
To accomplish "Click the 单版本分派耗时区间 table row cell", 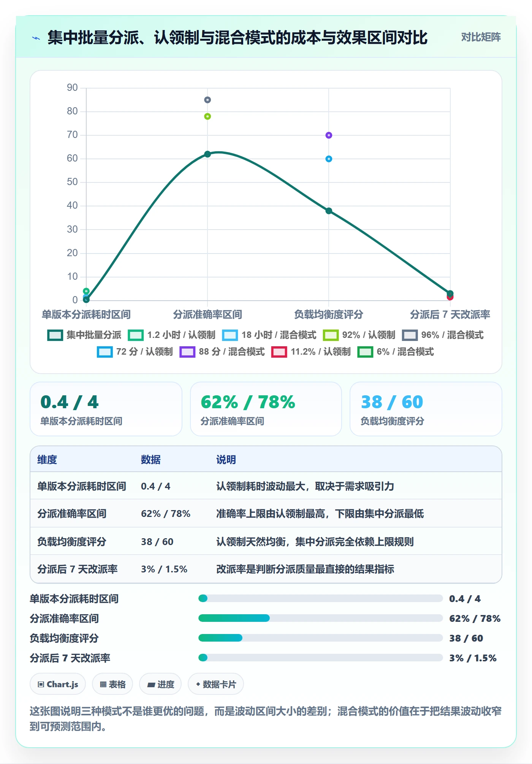I will [82, 486].
